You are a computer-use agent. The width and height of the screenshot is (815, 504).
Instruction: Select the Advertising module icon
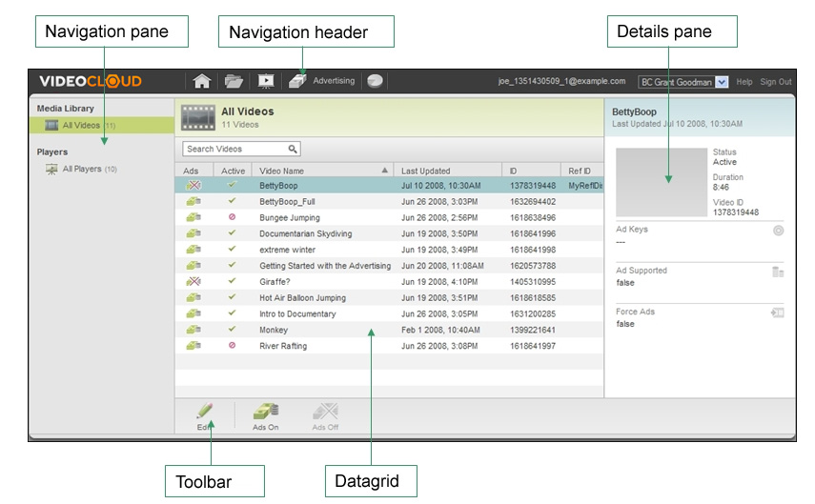(x=297, y=81)
